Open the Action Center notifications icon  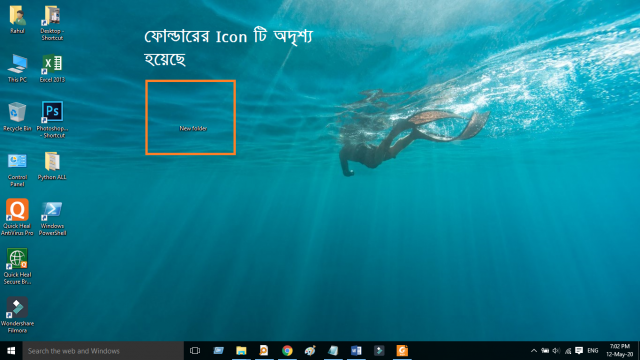point(579,351)
